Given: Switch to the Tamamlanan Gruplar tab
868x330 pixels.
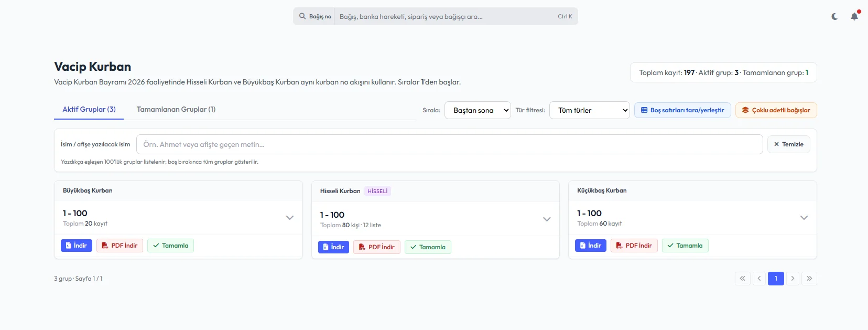Looking at the screenshot, I should [x=176, y=109].
